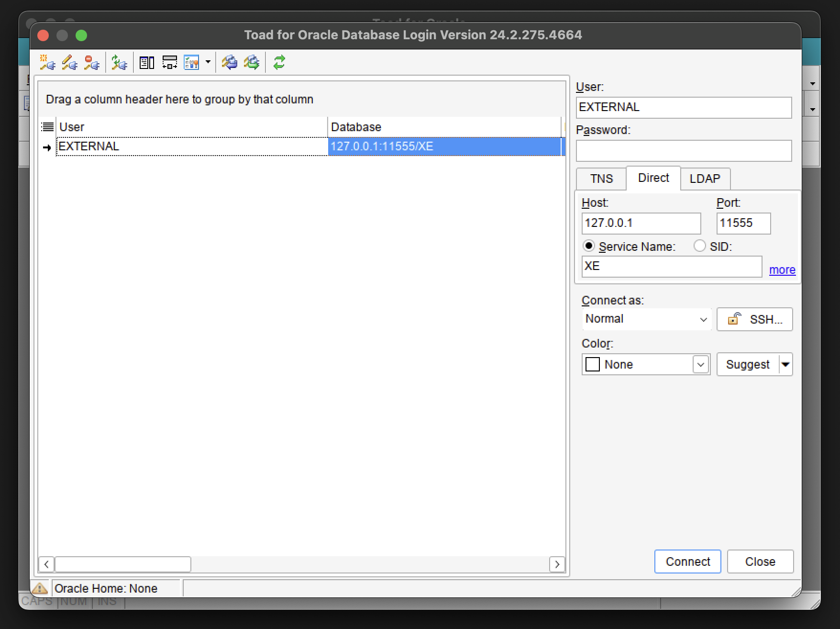Click the delete connection icon
Image resolution: width=840 pixels, height=629 pixels.
(x=91, y=63)
